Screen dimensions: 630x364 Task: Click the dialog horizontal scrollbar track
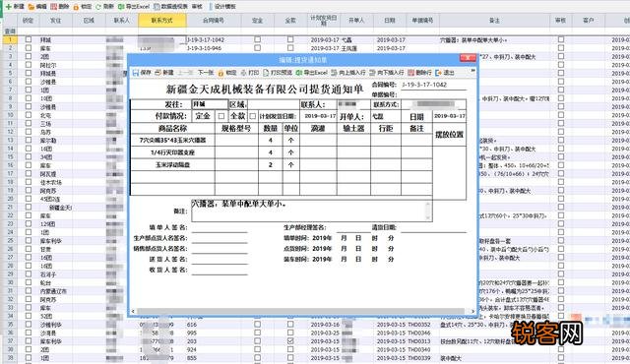click(x=301, y=312)
